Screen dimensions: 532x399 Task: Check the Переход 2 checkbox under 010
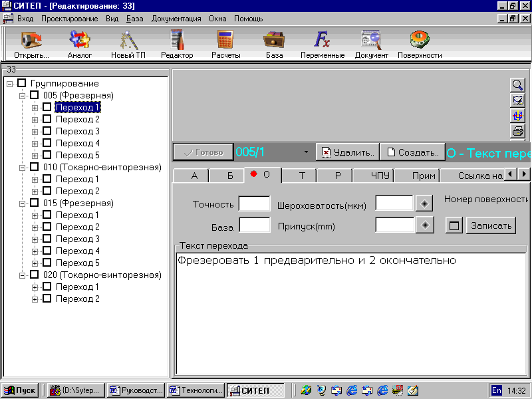tap(47, 191)
